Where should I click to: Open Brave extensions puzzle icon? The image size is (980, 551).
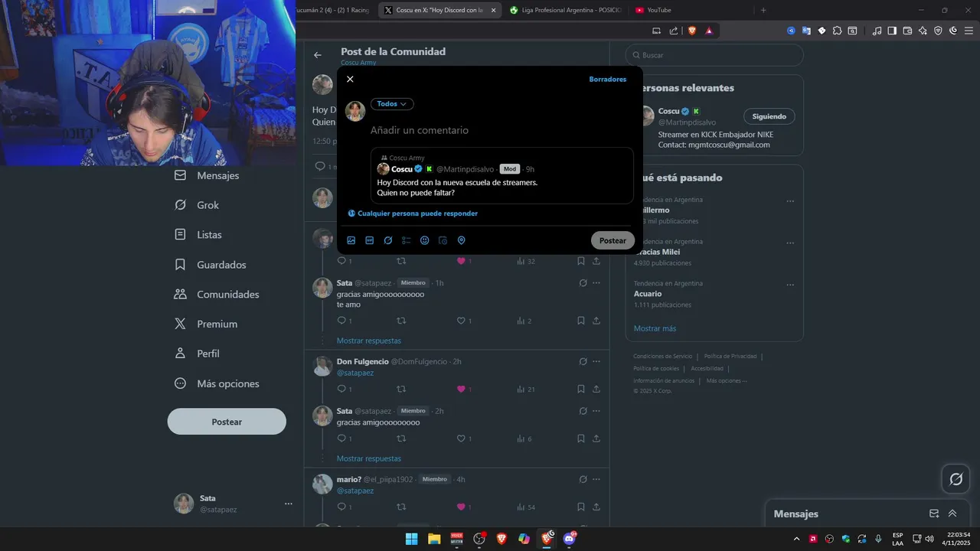coord(837,31)
